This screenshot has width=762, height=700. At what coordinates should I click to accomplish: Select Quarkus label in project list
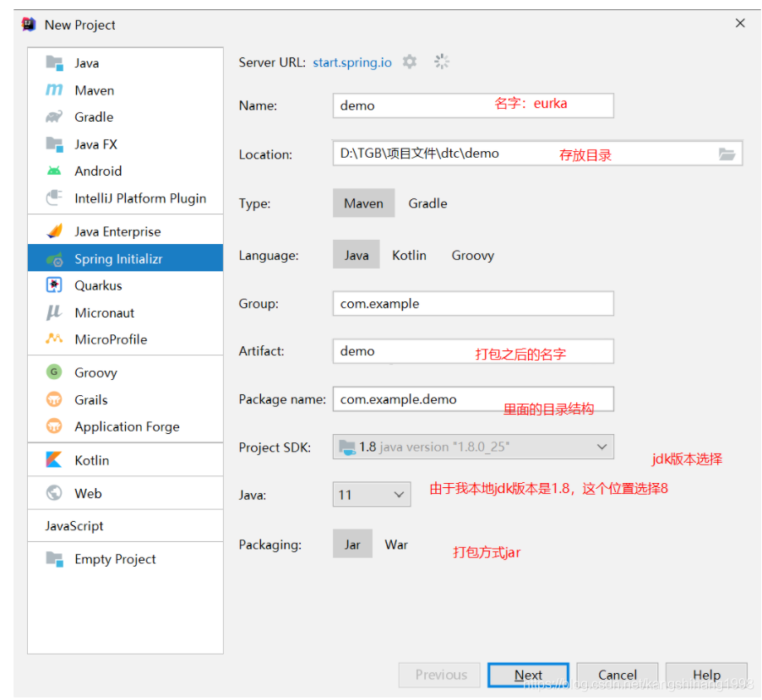point(98,285)
